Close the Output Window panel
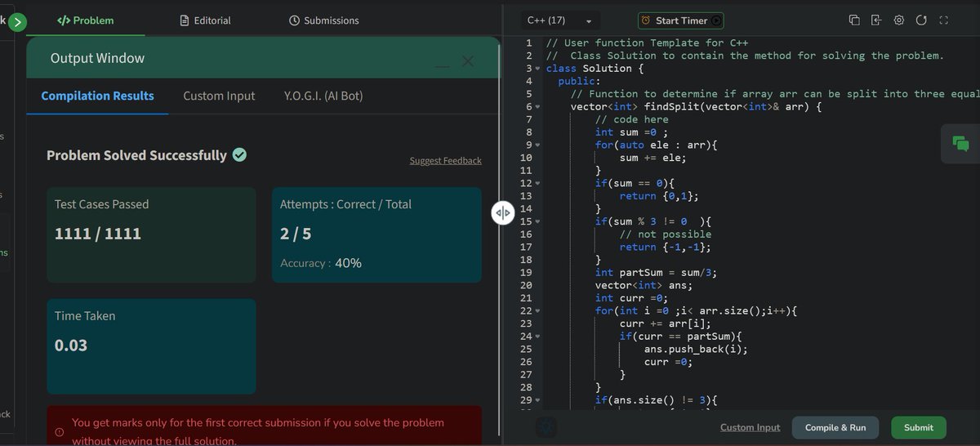 468,61
